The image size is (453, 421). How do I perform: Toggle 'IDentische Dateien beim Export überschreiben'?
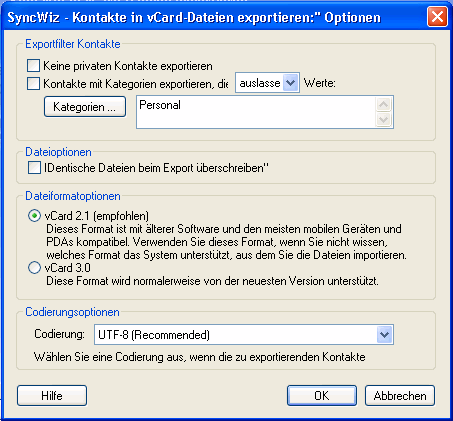[34, 168]
